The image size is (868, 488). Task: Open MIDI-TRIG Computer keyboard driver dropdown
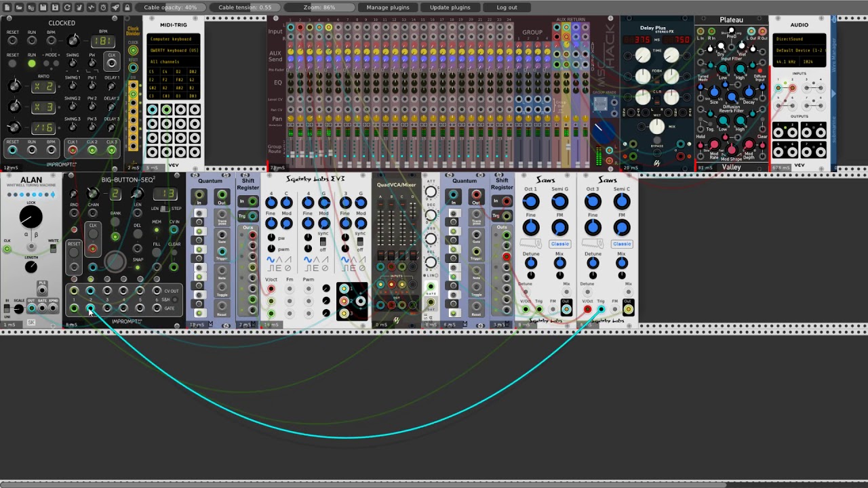click(173, 39)
